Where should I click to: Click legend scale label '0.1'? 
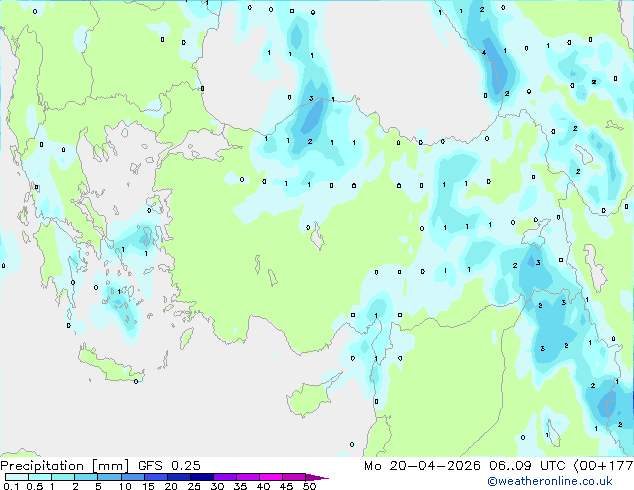11,486
